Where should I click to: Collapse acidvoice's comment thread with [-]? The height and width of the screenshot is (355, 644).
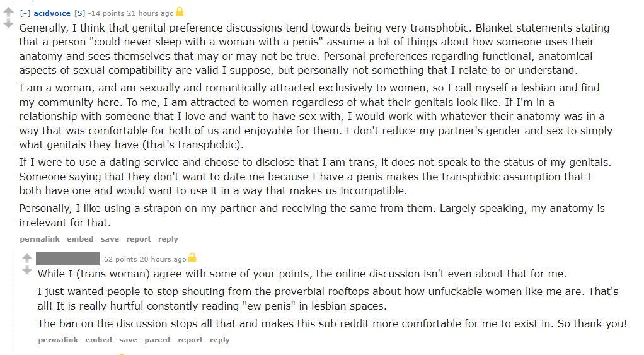[x=25, y=13]
